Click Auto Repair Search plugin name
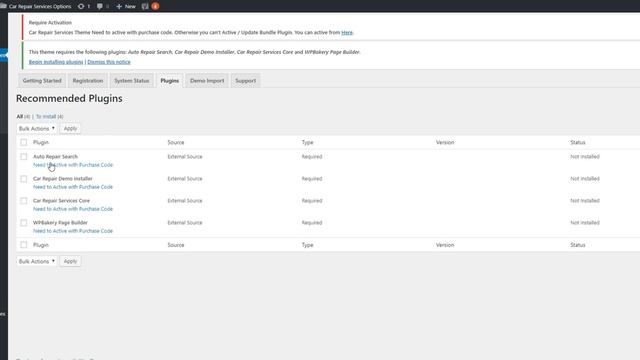This screenshot has width=640, height=360. (x=56, y=157)
